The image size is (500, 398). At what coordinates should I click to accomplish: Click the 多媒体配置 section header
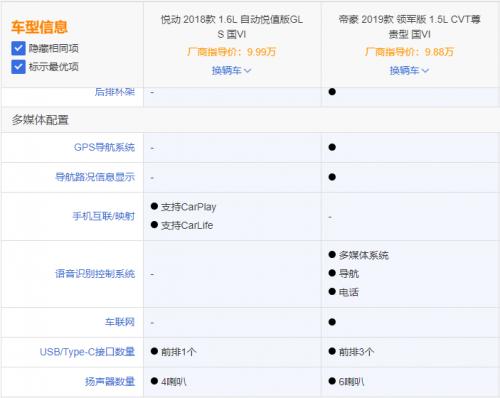(40, 120)
